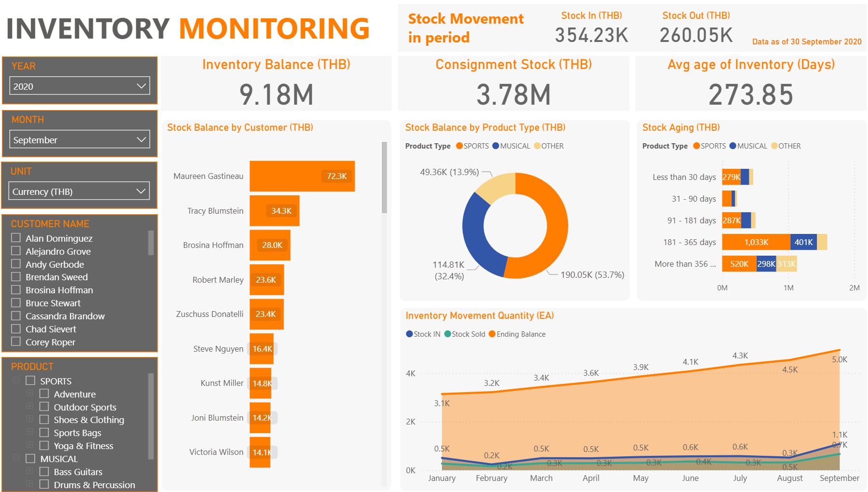
Task: Click the September point on the Ending Balance line
Action: pyautogui.click(x=839, y=350)
